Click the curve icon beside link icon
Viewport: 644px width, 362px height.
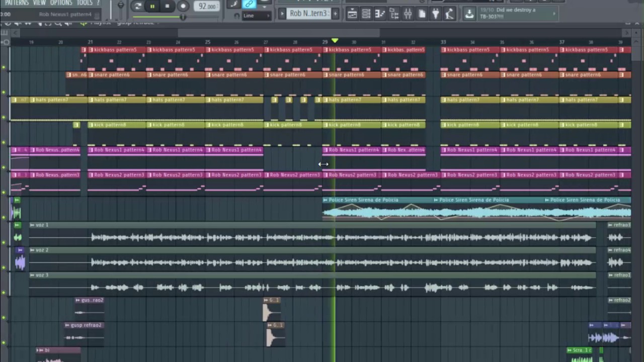233,5
